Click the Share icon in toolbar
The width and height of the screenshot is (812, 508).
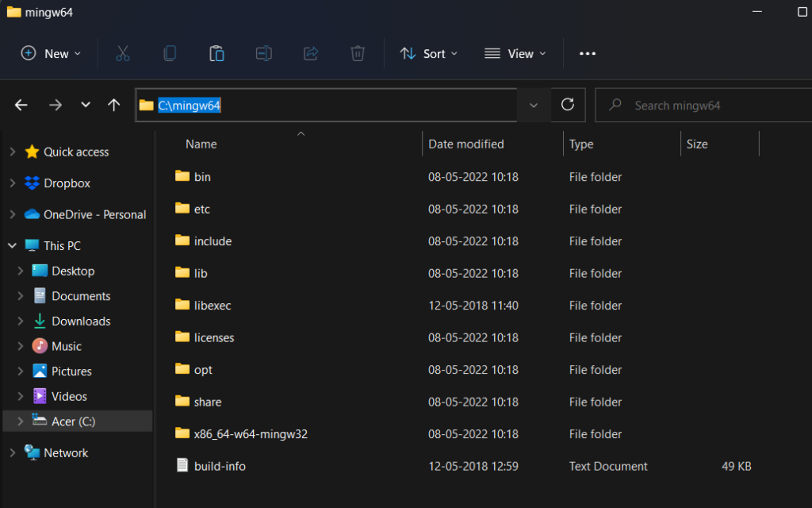311,54
